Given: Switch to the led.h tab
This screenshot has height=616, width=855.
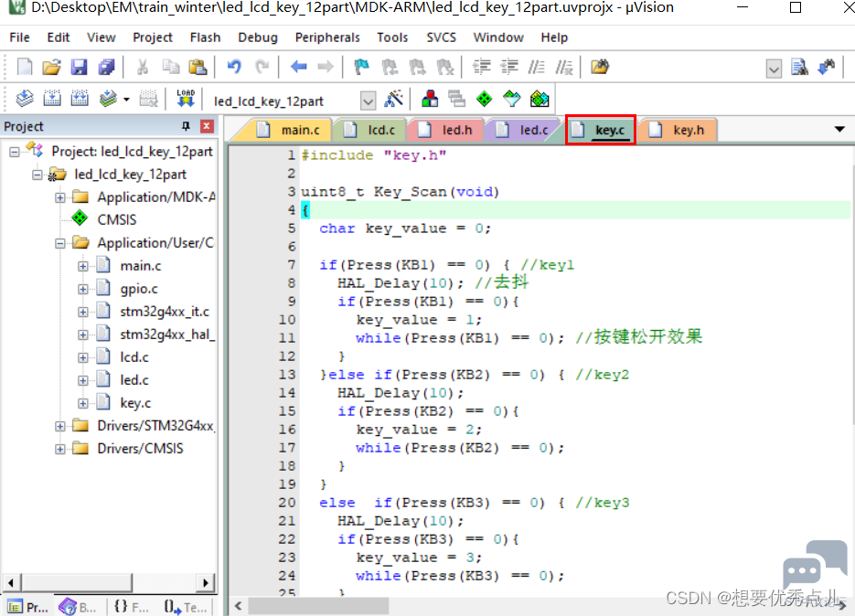Looking at the screenshot, I should pyautogui.click(x=446, y=131).
